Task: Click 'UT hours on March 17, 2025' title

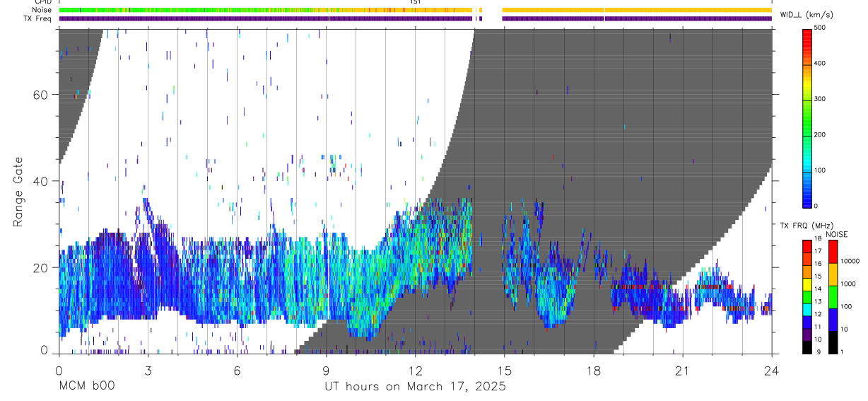Action: pos(415,386)
